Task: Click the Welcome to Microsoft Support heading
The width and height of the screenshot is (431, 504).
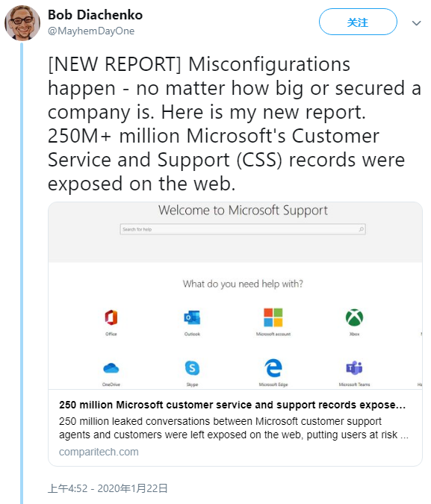Action: pos(243,211)
